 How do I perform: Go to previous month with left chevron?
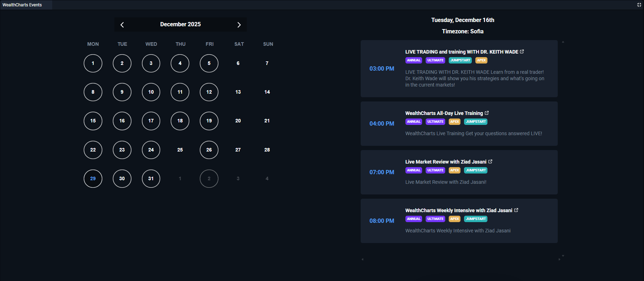click(x=122, y=24)
